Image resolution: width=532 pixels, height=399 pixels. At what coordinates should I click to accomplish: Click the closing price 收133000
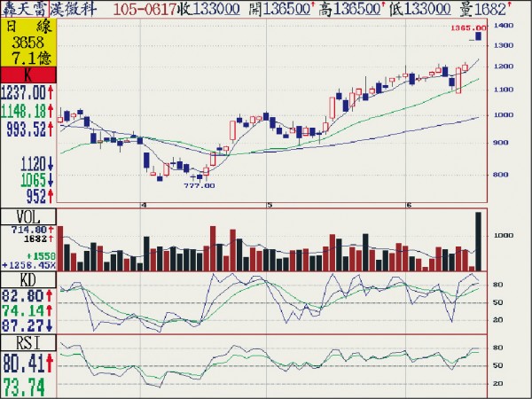click(x=208, y=10)
